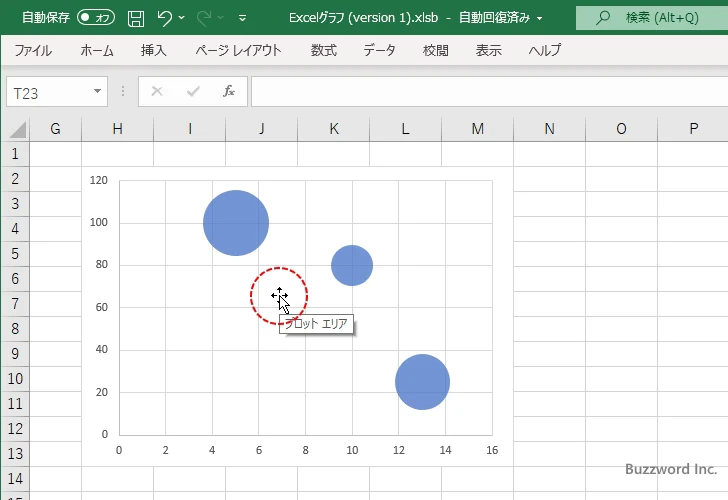
Task: Open the 数式 tab
Action: coord(324,50)
